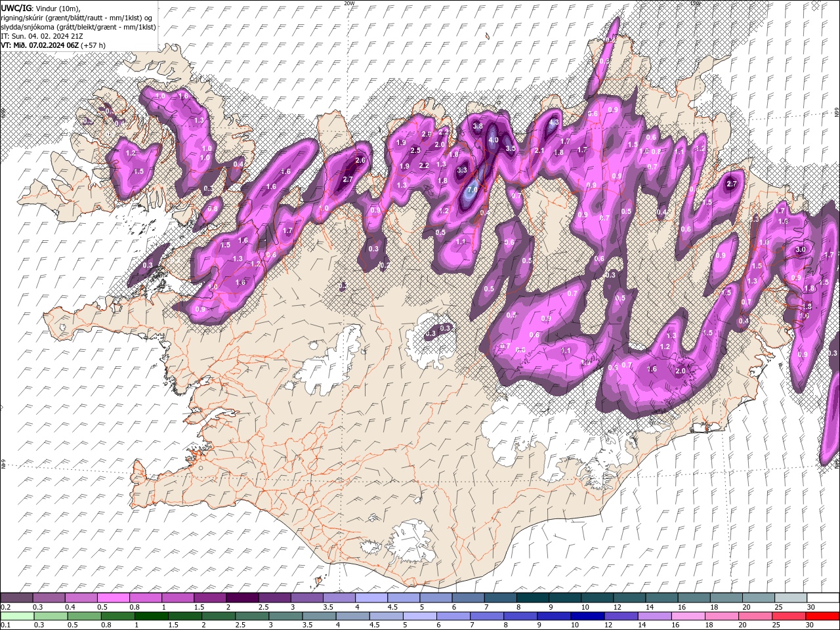Click the 'VT: Mið. 07.02.2024 06Z' valid time
This screenshot has height=630, width=840.
[x=39, y=45]
